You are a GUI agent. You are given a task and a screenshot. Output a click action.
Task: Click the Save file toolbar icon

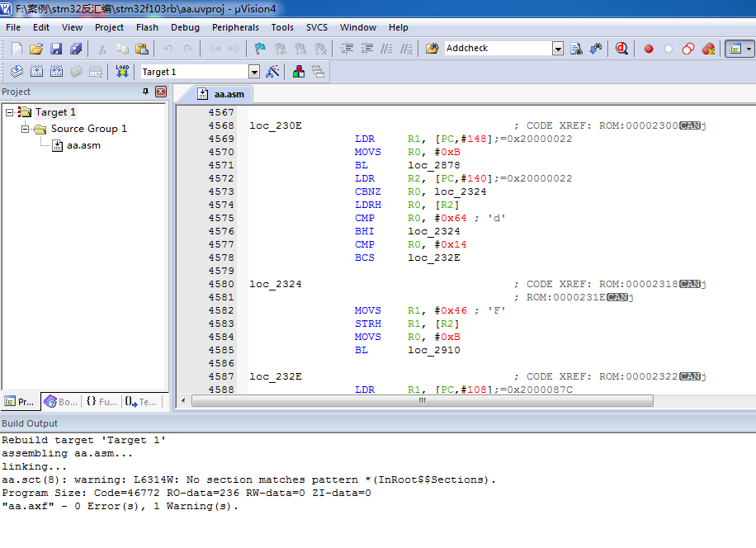56,49
